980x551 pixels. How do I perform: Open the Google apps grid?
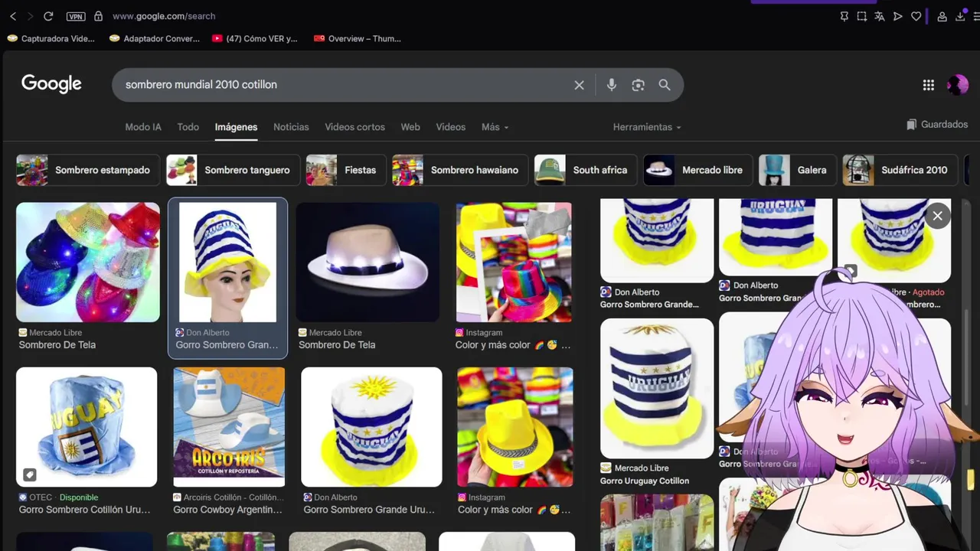point(928,85)
